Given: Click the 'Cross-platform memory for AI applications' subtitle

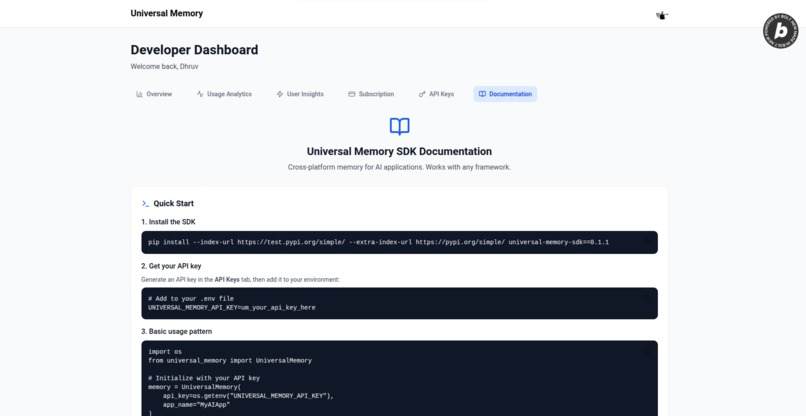Looking at the screenshot, I should click(x=399, y=167).
